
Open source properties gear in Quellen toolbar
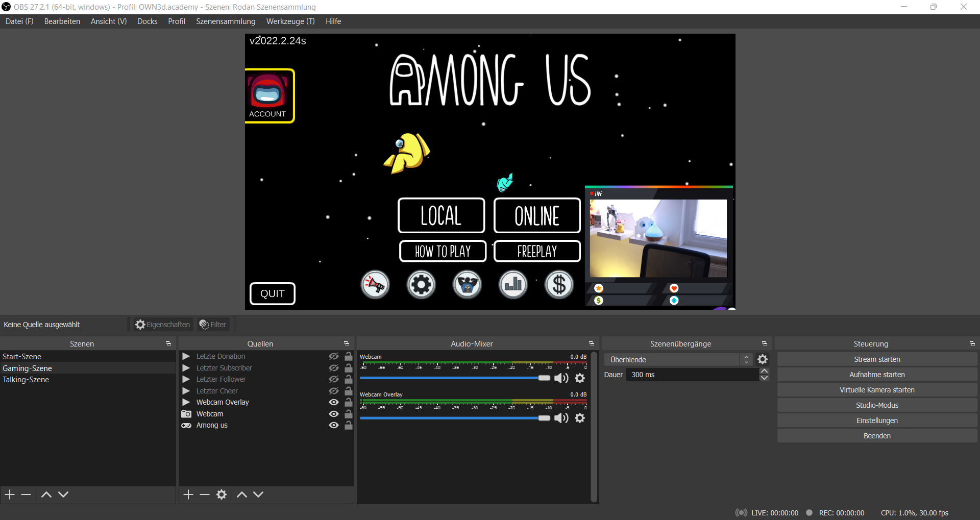222,494
